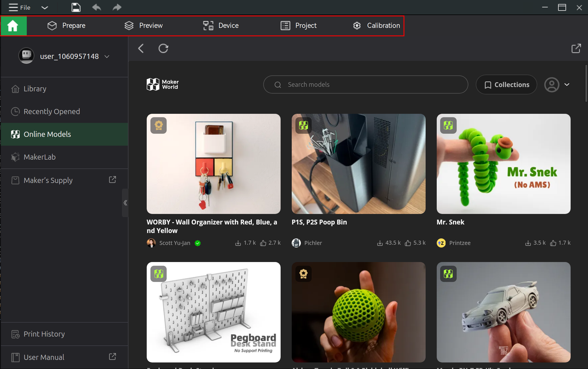Select Online Models in the sidebar
The height and width of the screenshot is (369, 588).
tap(64, 134)
